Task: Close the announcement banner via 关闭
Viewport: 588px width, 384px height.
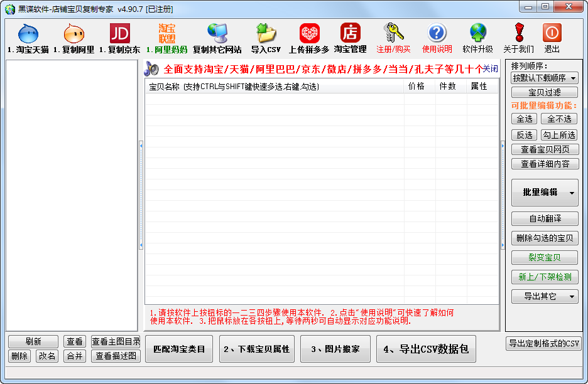Action: 490,69
